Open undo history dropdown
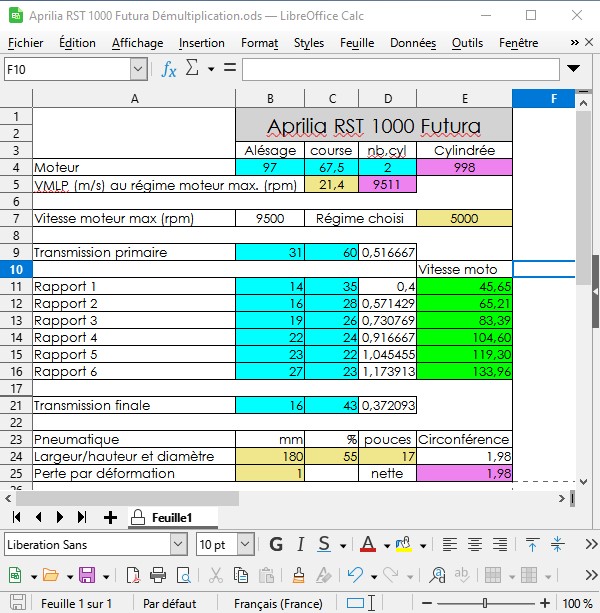The height and width of the screenshot is (613, 600). (374, 577)
